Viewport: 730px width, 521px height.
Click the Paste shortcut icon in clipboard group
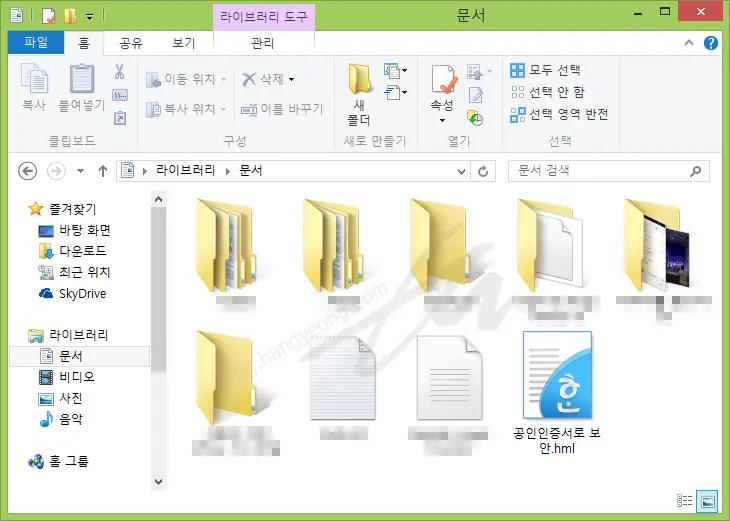pos(120,118)
